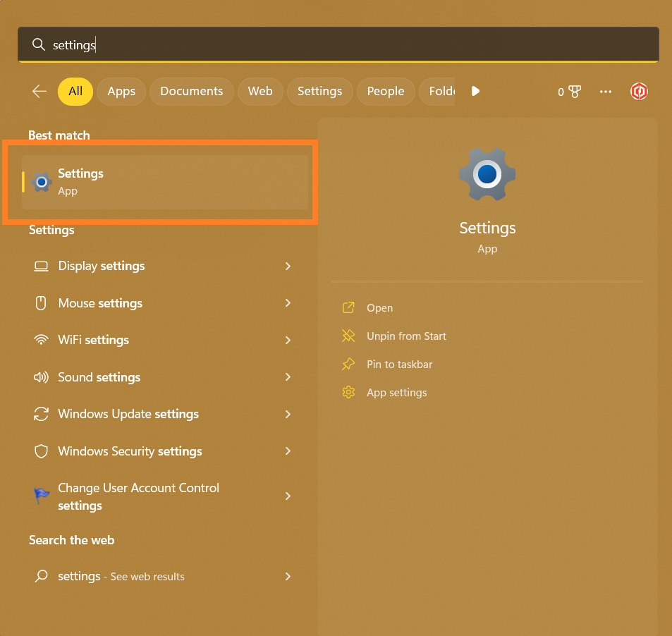The width and height of the screenshot is (672, 636).
Task: Click App settings text in preview pane
Action: pyautogui.click(x=397, y=393)
